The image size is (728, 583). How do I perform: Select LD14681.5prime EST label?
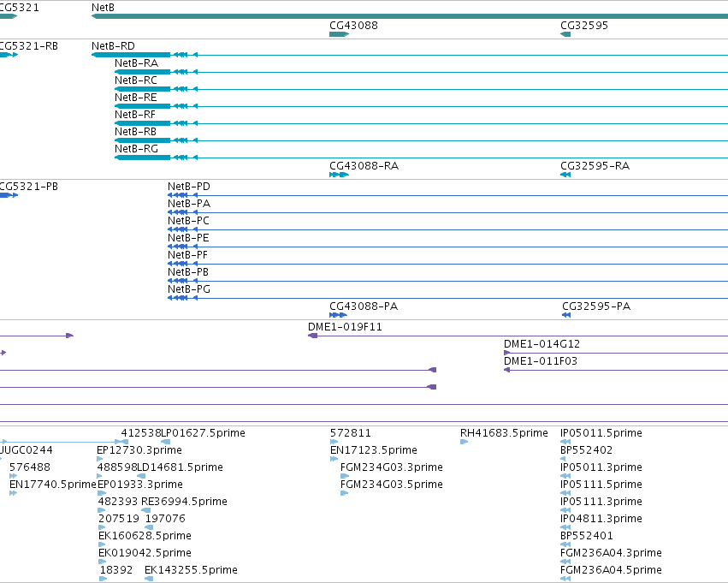tap(181, 467)
